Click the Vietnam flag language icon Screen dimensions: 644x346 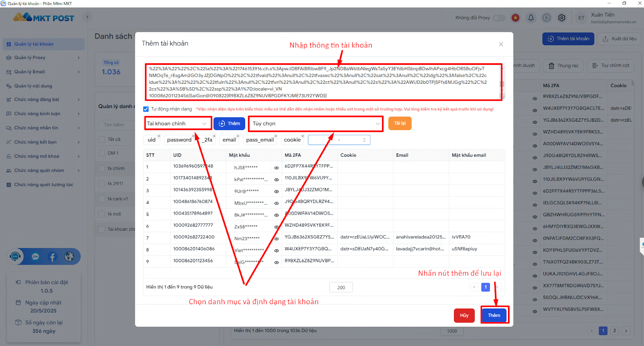(x=515, y=18)
